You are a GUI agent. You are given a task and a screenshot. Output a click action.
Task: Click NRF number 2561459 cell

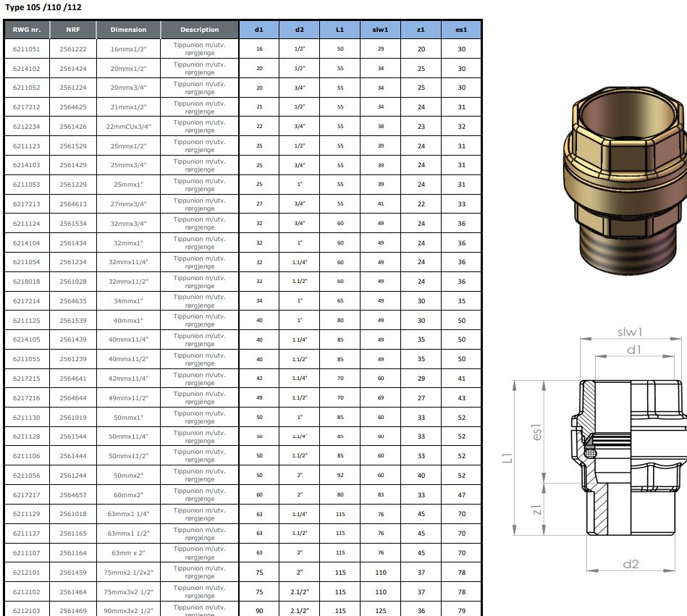pyautogui.click(x=72, y=573)
